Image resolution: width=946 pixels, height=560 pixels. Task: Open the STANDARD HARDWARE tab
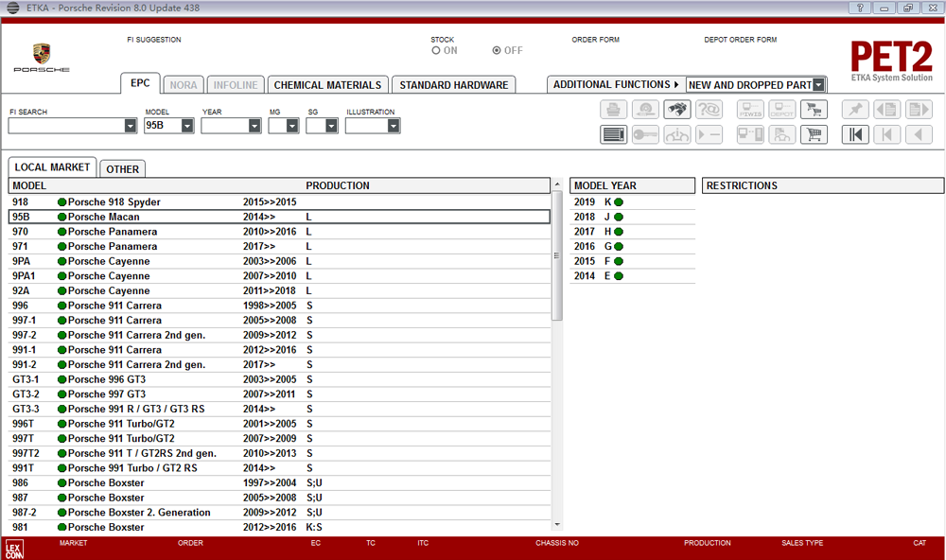coord(454,85)
